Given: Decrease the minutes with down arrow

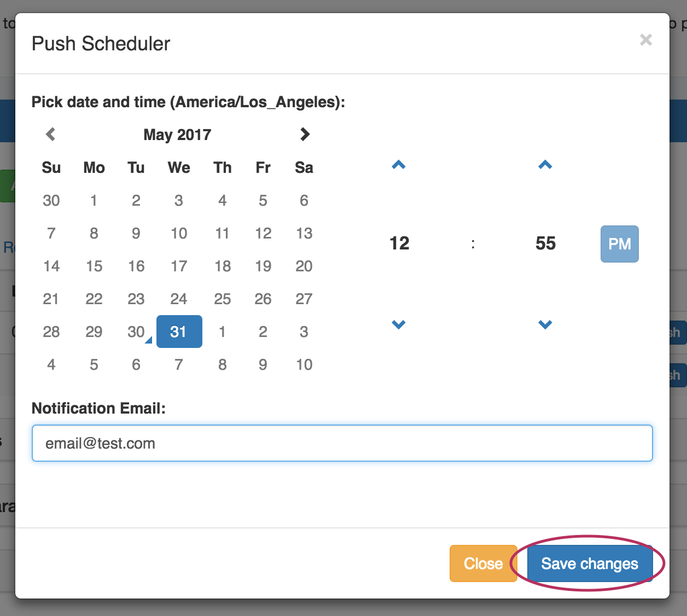Looking at the screenshot, I should pyautogui.click(x=545, y=324).
